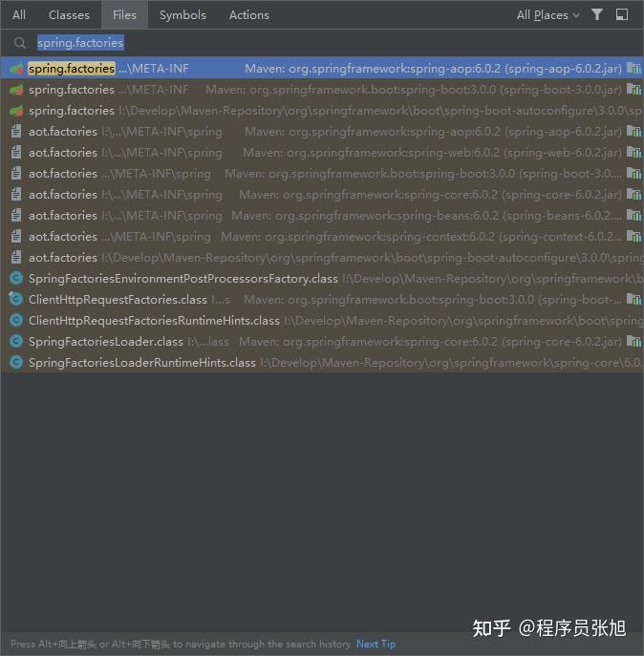Open aot.factories from spring-context jar
This screenshot has height=656, width=644.
point(322,237)
